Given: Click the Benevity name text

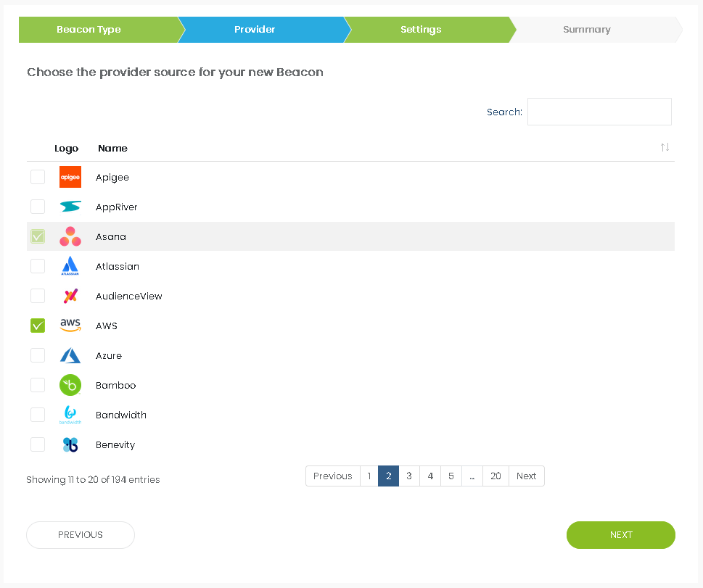Looking at the screenshot, I should [115, 444].
